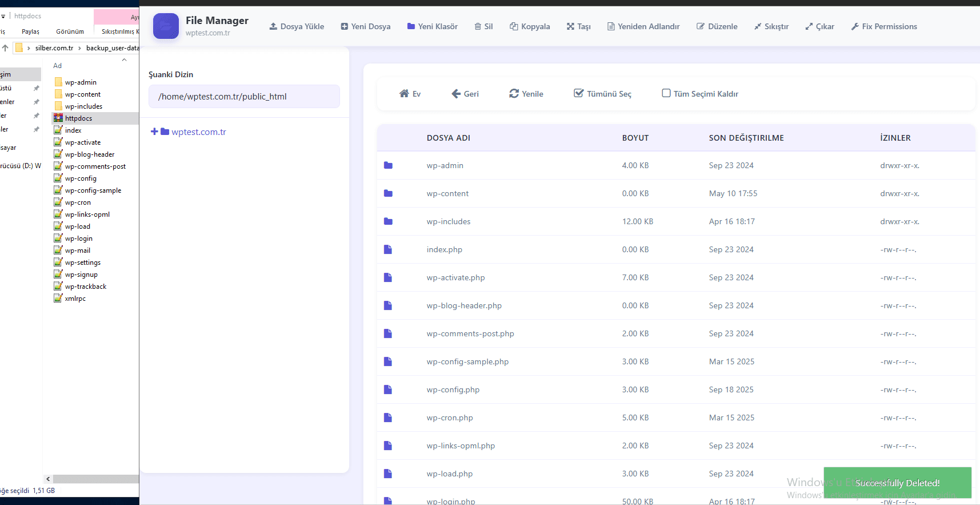The width and height of the screenshot is (980, 505).
Task: Go back with the Geri button
Action: 465,94
